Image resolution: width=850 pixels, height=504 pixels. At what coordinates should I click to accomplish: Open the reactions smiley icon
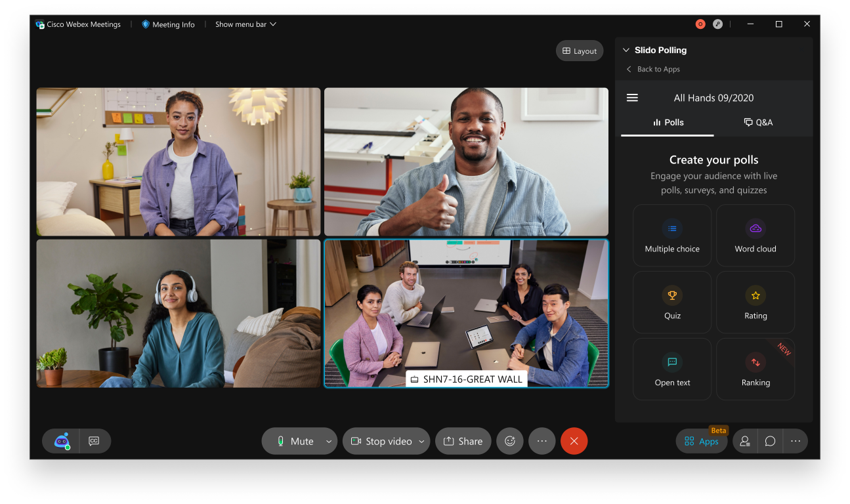[x=510, y=441]
